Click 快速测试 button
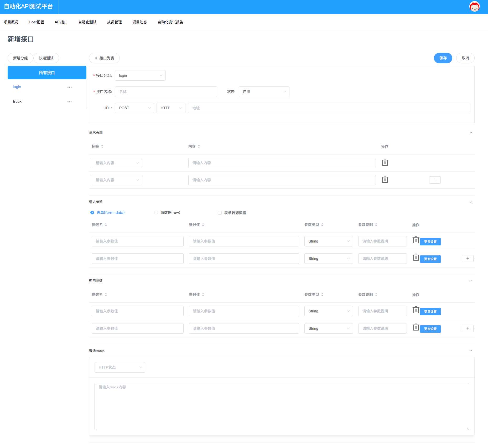 [x=46, y=58]
